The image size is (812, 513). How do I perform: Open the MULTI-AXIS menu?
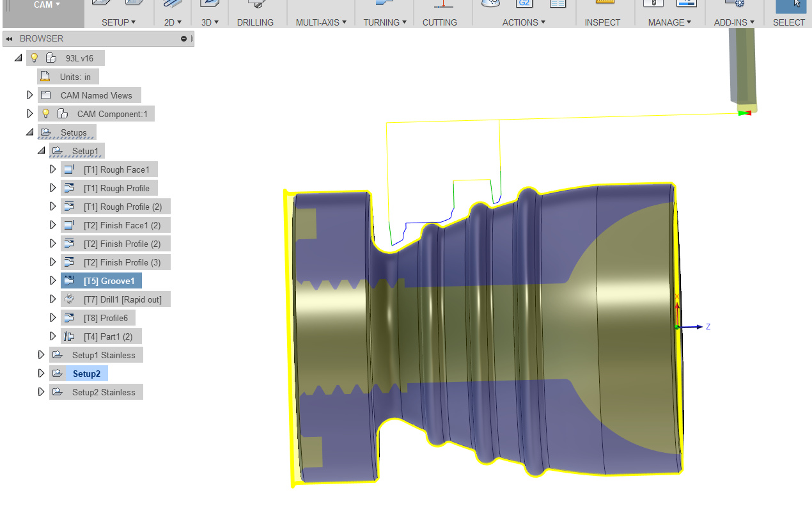point(321,22)
